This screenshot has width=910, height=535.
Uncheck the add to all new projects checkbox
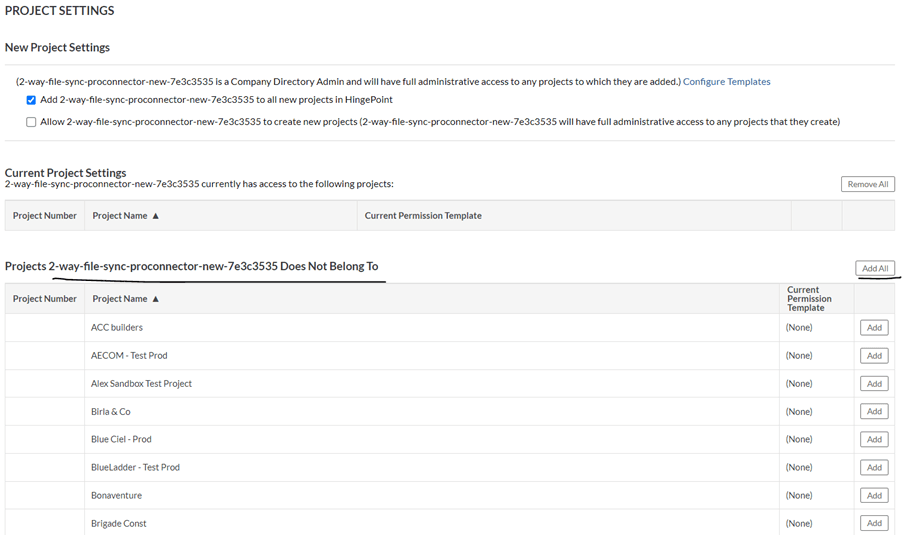click(31, 100)
